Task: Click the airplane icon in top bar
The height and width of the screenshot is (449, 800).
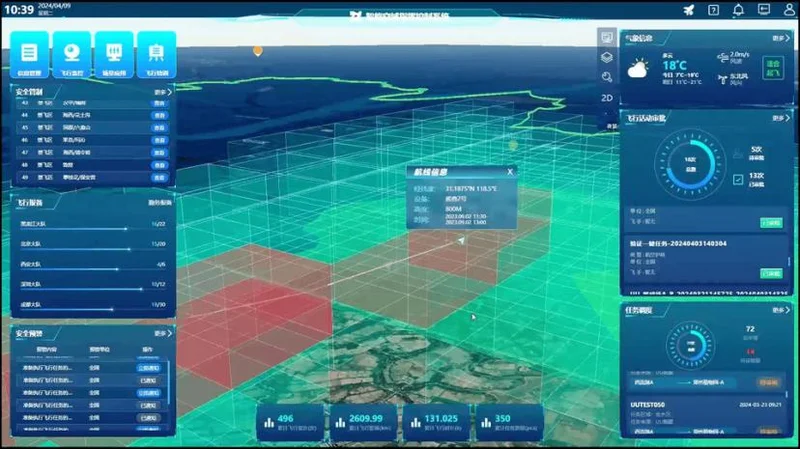Action: pyautogui.click(x=688, y=10)
